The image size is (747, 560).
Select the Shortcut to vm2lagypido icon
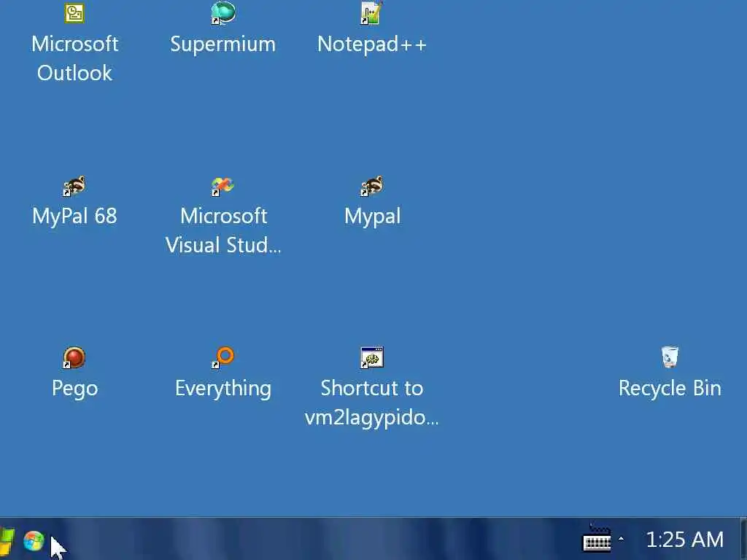pyautogui.click(x=371, y=357)
